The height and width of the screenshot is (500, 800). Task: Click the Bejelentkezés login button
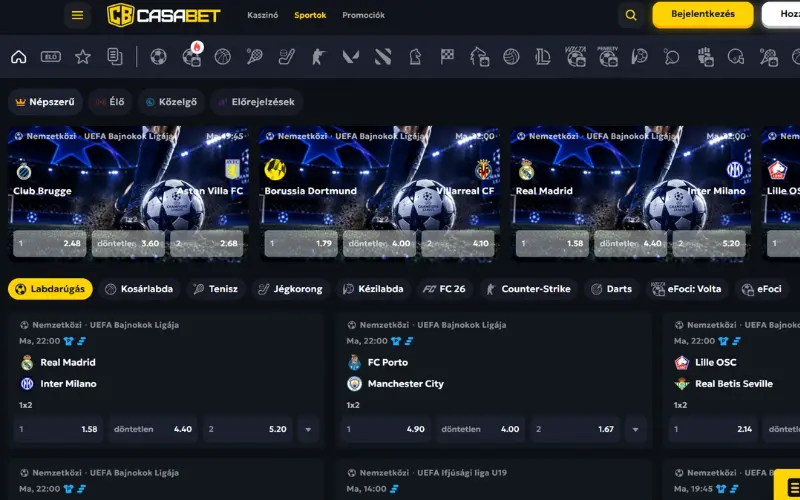(x=703, y=14)
